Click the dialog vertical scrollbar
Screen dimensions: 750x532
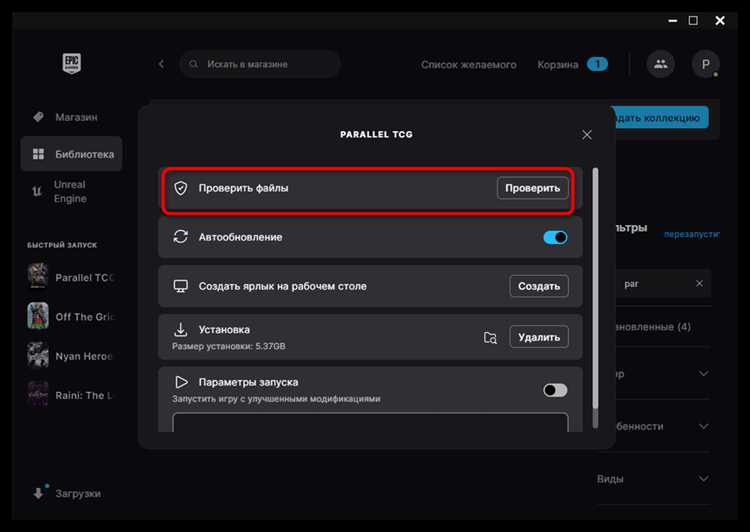coord(595,288)
